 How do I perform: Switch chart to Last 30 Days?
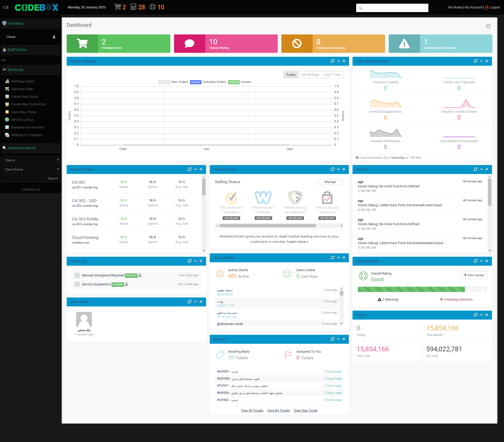coord(310,75)
